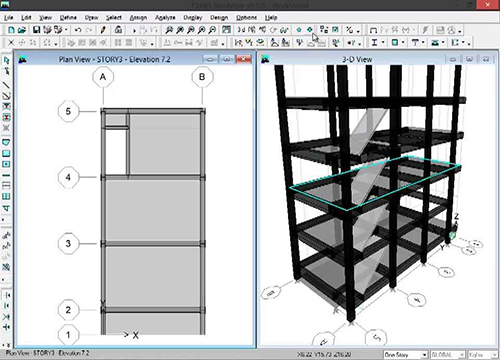Open the File menu

pos(9,18)
